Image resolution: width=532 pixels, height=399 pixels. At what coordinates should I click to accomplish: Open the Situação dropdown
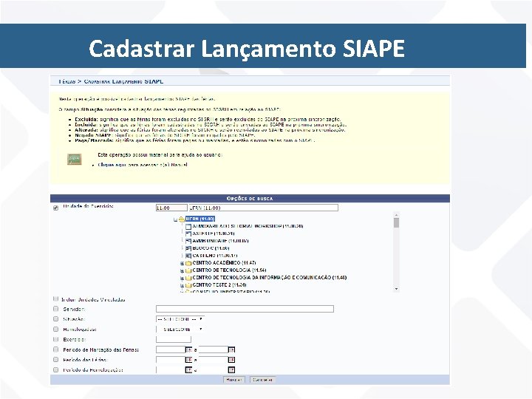tap(180, 319)
